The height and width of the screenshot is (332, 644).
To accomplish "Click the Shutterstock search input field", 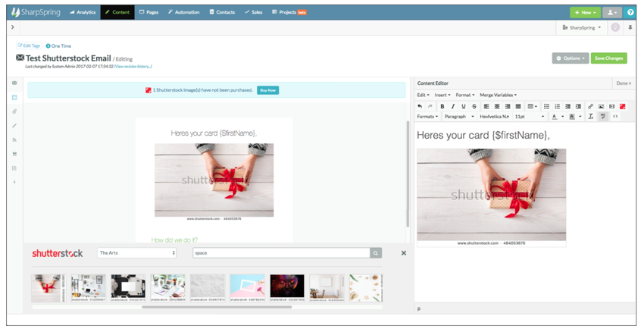I will [280, 253].
